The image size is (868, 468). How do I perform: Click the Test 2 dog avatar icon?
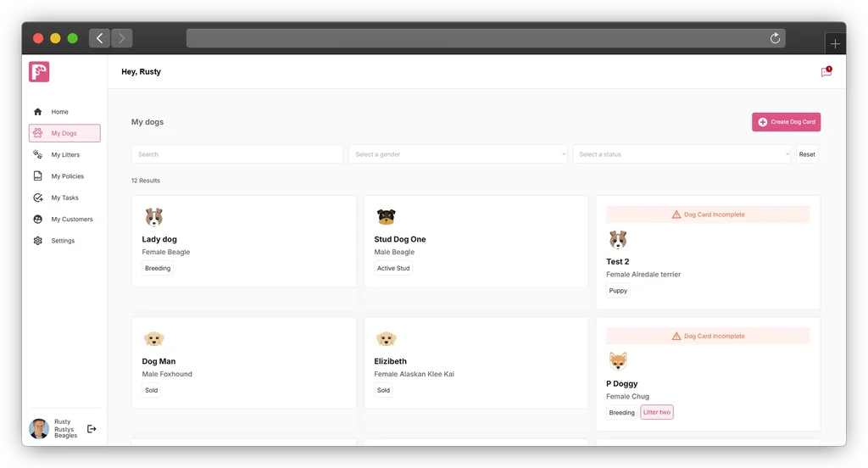(x=618, y=239)
